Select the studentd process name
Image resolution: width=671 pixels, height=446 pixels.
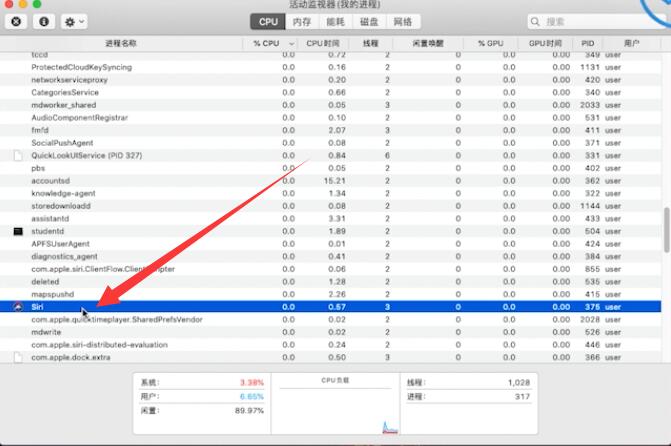48,232
